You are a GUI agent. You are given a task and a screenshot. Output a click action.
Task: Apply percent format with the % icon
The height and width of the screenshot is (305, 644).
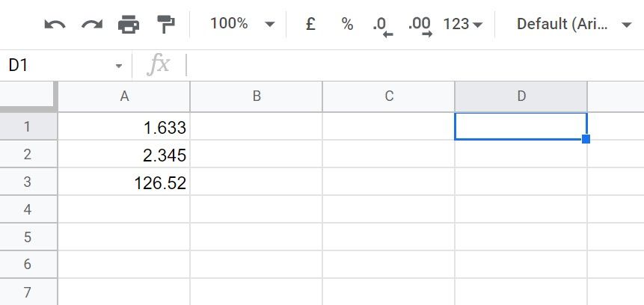click(347, 24)
